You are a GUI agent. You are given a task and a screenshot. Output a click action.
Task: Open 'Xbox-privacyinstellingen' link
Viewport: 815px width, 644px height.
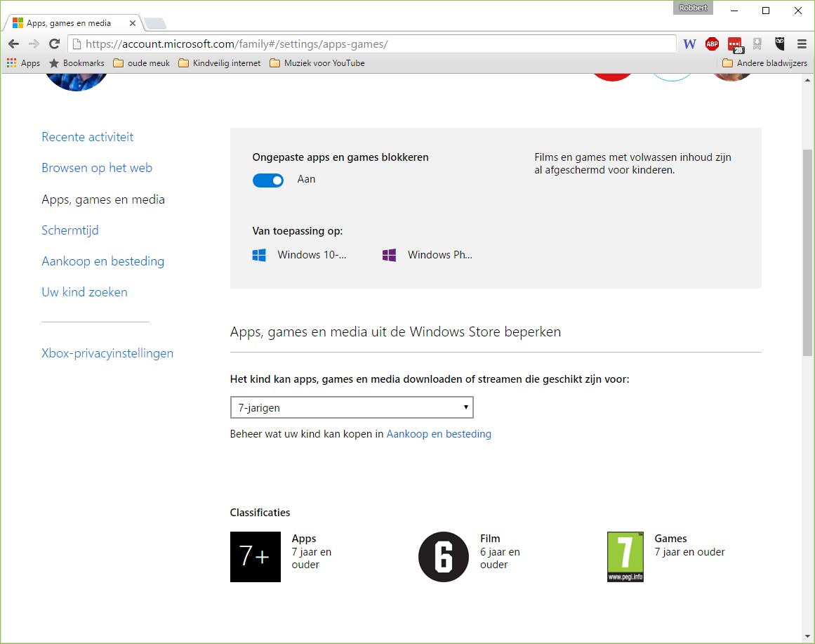[107, 353]
